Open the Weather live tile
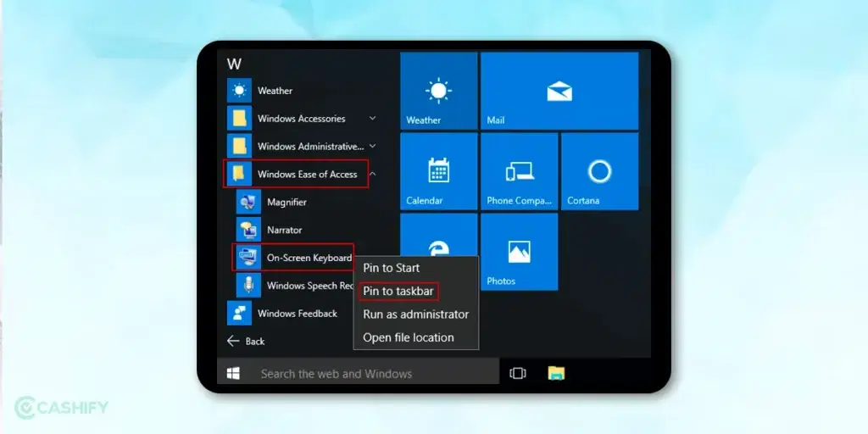Viewport: 868px width, 434px height. [438, 91]
